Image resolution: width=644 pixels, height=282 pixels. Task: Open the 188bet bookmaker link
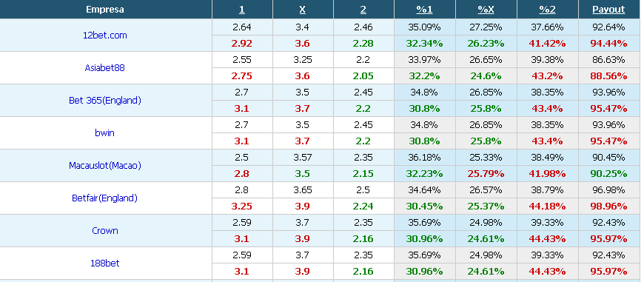click(x=104, y=263)
